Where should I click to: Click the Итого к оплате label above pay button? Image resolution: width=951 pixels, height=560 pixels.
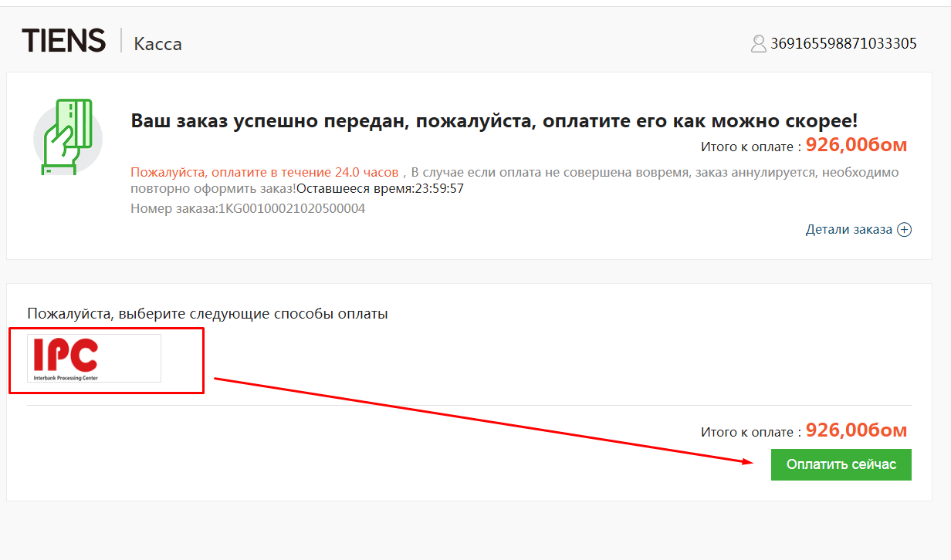[x=746, y=433]
